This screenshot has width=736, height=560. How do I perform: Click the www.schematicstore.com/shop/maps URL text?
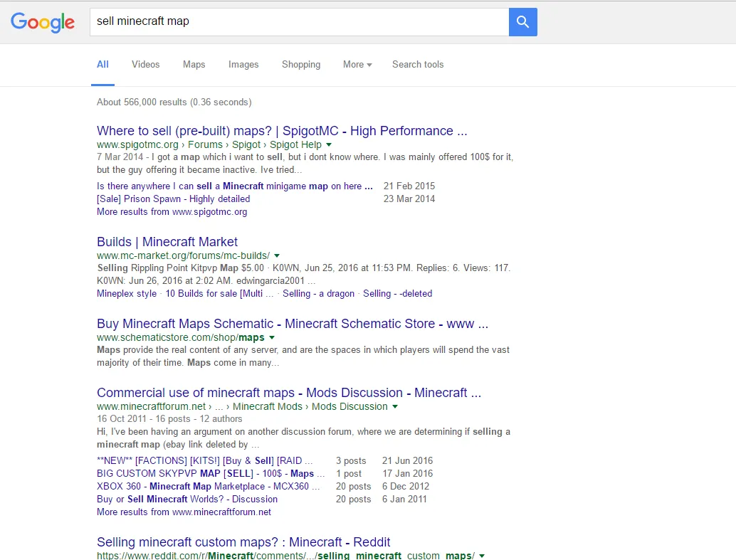tap(181, 337)
